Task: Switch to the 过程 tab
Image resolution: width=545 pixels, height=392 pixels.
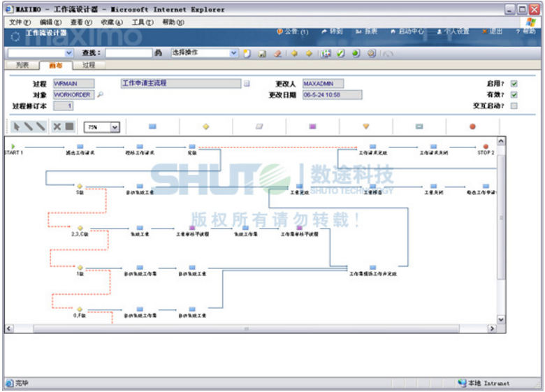Action: pos(89,65)
